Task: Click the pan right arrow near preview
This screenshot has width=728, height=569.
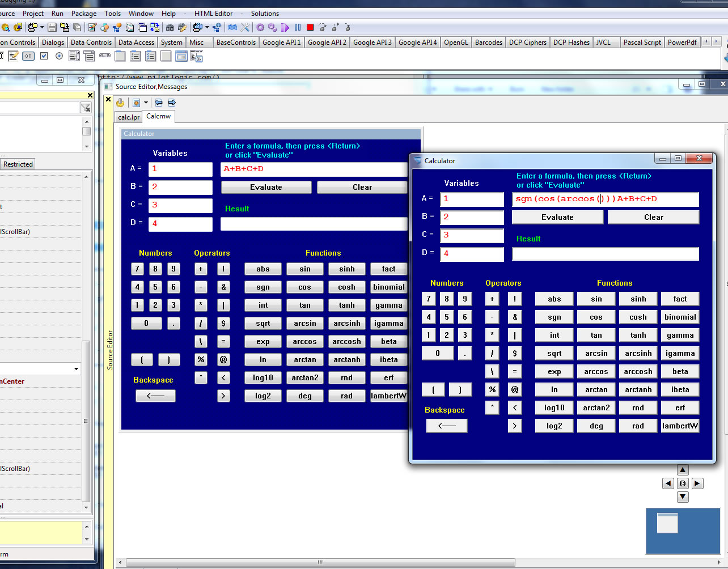Action: coord(697,483)
